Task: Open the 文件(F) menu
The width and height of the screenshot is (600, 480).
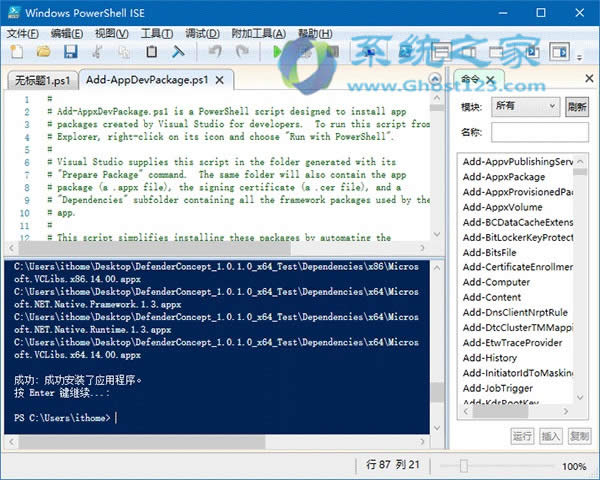Action: click(x=22, y=33)
